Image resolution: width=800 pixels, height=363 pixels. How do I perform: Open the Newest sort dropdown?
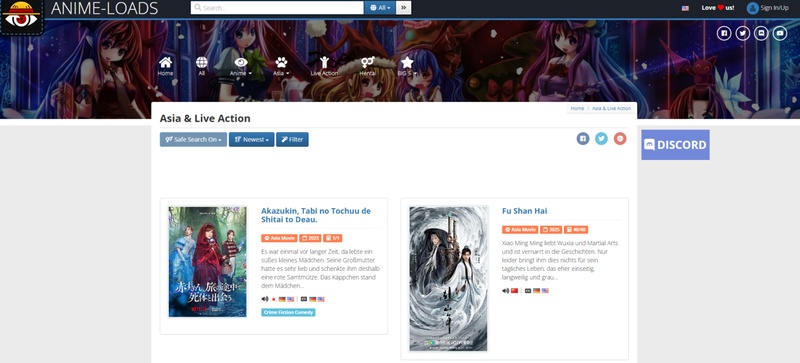coord(252,139)
